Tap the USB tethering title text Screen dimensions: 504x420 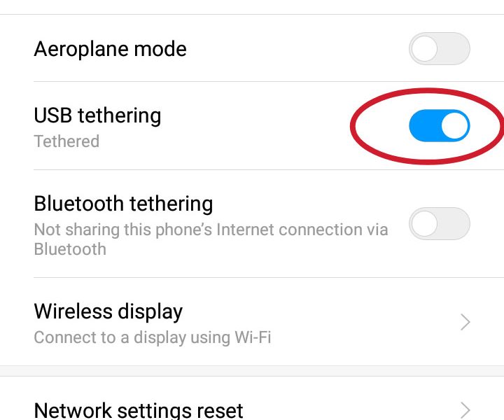(x=97, y=115)
